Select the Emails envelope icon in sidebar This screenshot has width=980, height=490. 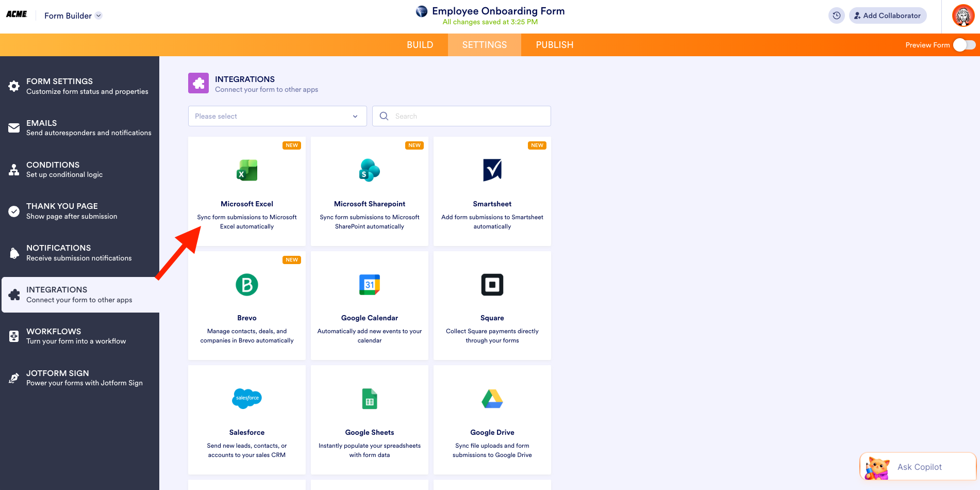(x=14, y=128)
